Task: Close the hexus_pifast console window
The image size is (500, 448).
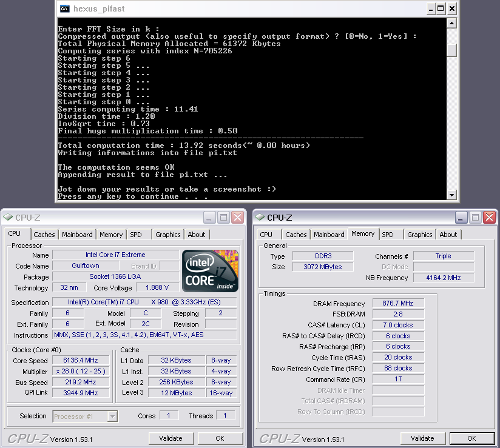Action: 452,8
